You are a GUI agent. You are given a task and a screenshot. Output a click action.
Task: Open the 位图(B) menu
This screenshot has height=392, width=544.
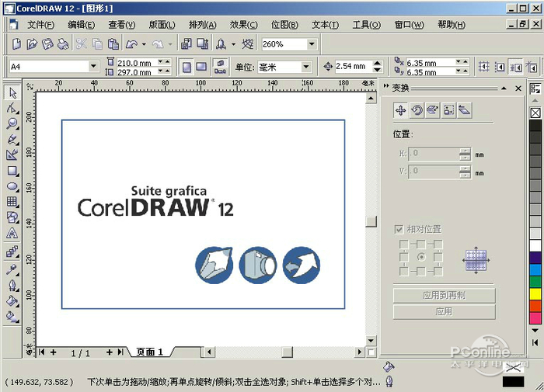tap(284, 25)
